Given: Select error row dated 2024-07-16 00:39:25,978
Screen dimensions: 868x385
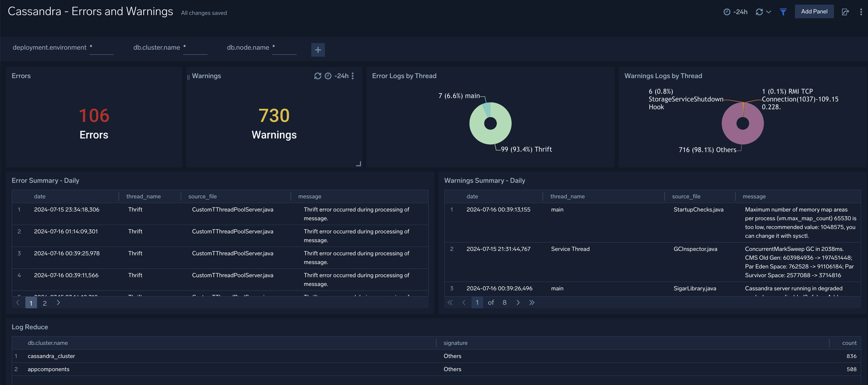Looking at the screenshot, I should pyautogui.click(x=220, y=258).
